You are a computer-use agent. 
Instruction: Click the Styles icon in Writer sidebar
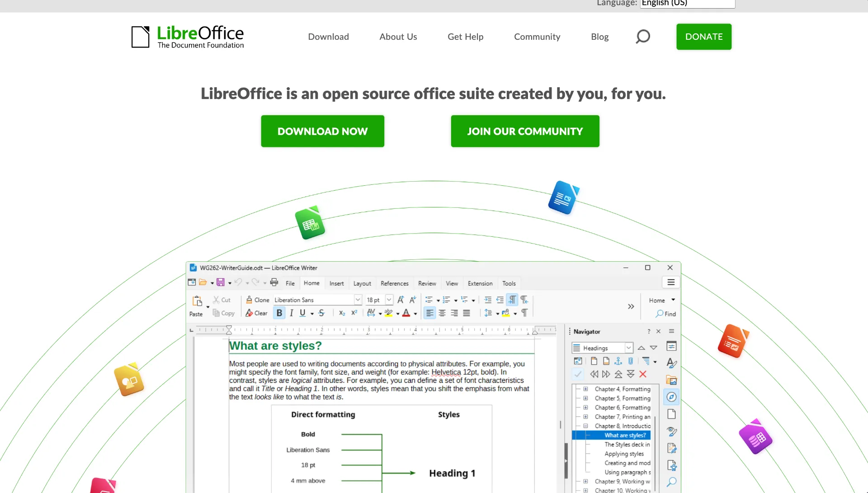pyautogui.click(x=672, y=363)
